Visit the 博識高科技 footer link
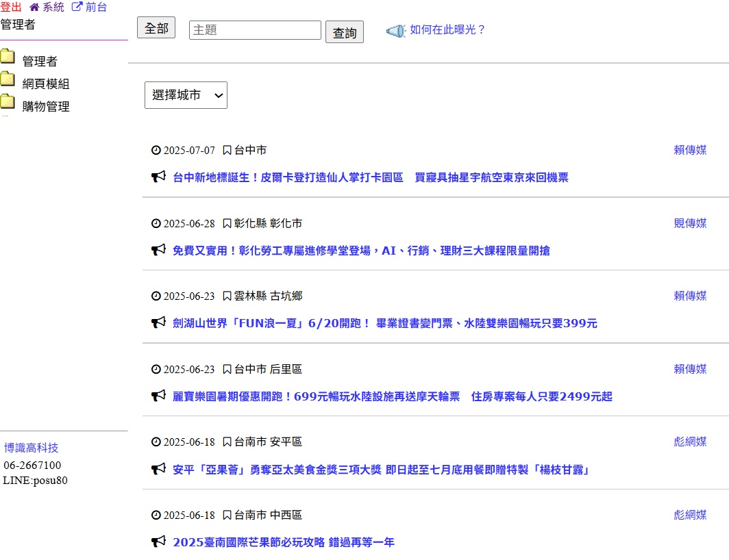 [31, 448]
